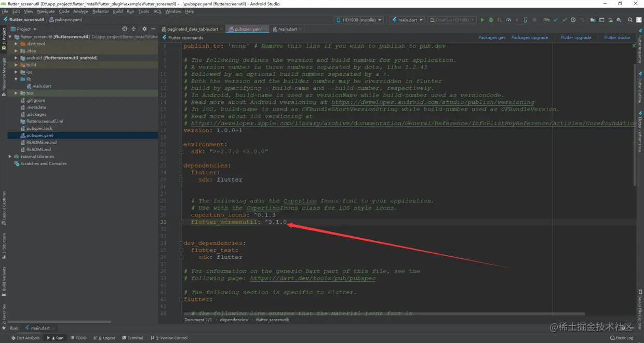Select pubspec.lock in project tree

[x=39, y=128]
